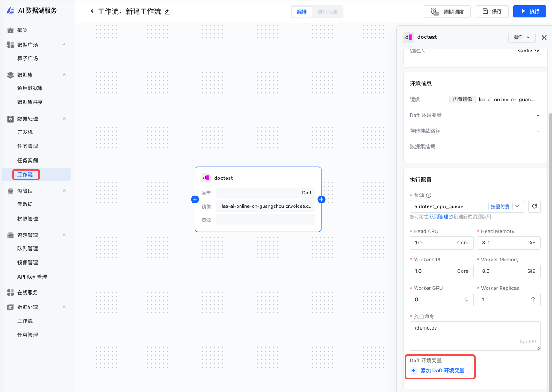Screen dimensions: 552x392
Task: Open upper 任务管理 menu item
Action: click(x=27, y=146)
